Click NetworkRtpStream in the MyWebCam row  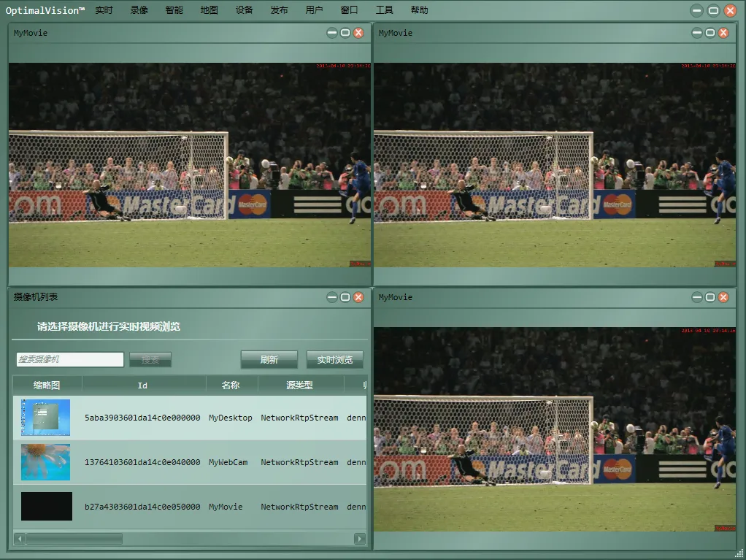coord(299,462)
